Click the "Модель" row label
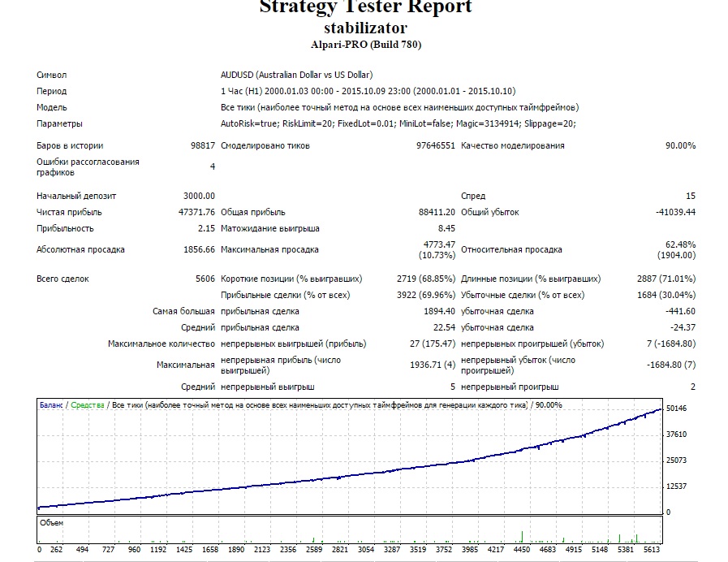Viewport: 728px width, 562px height. click(51, 107)
